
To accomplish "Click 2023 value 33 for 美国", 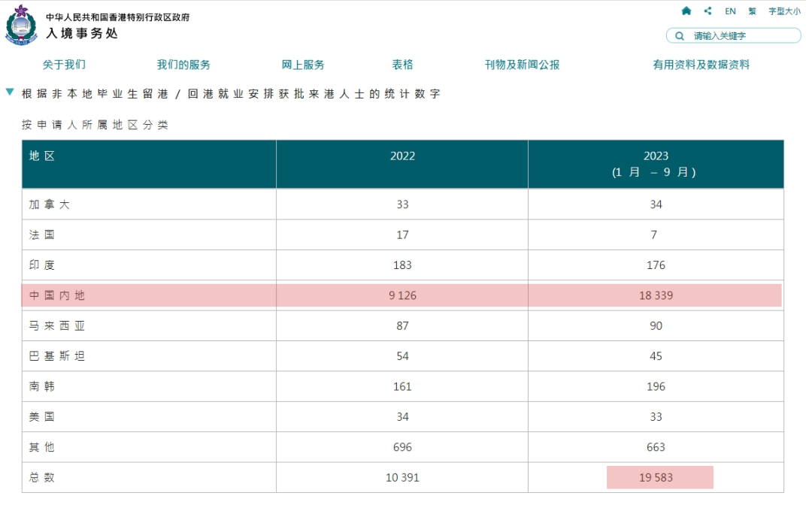I will pyautogui.click(x=656, y=416).
